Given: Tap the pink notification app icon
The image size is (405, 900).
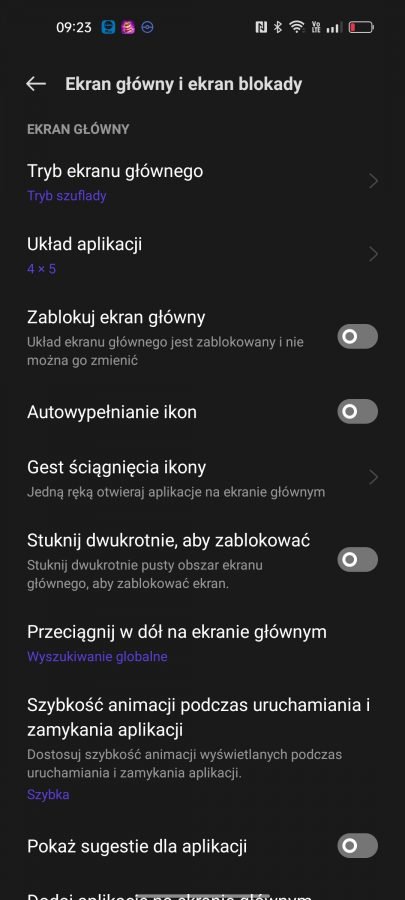Looking at the screenshot, I should 128,27.
